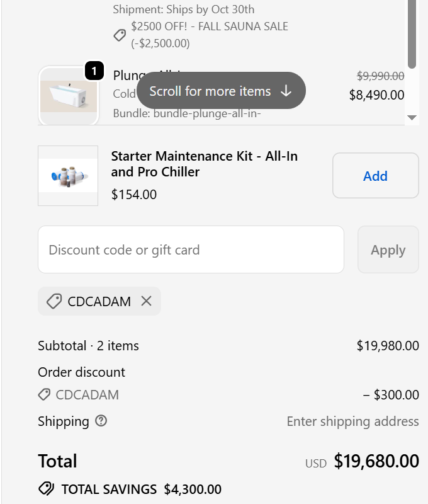Click the Starter Maintenance Kit title text
Screen dimensions: 428x504
point(204,164)
